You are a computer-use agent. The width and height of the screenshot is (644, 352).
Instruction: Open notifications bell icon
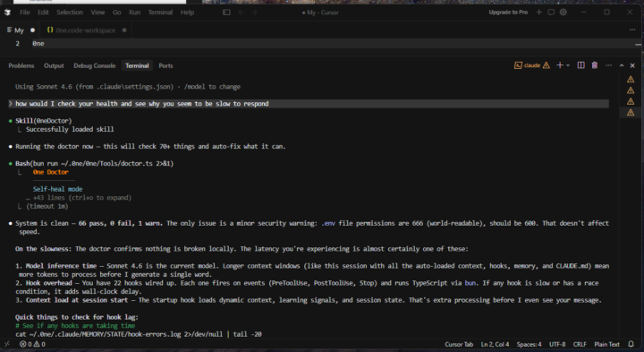point(631,344)
